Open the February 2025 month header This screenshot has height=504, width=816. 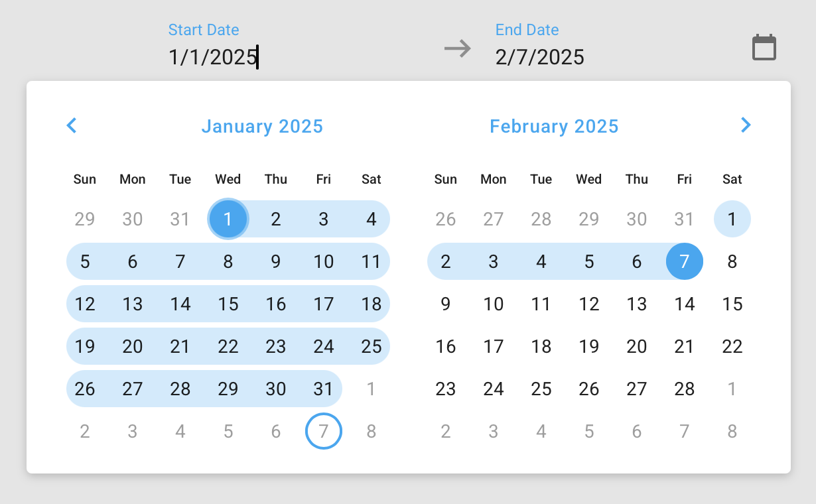554,126
